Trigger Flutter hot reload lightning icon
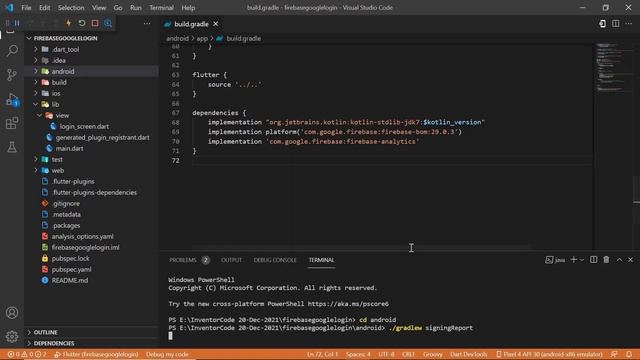This screenshot has height=360, width=640. point(69,23)
